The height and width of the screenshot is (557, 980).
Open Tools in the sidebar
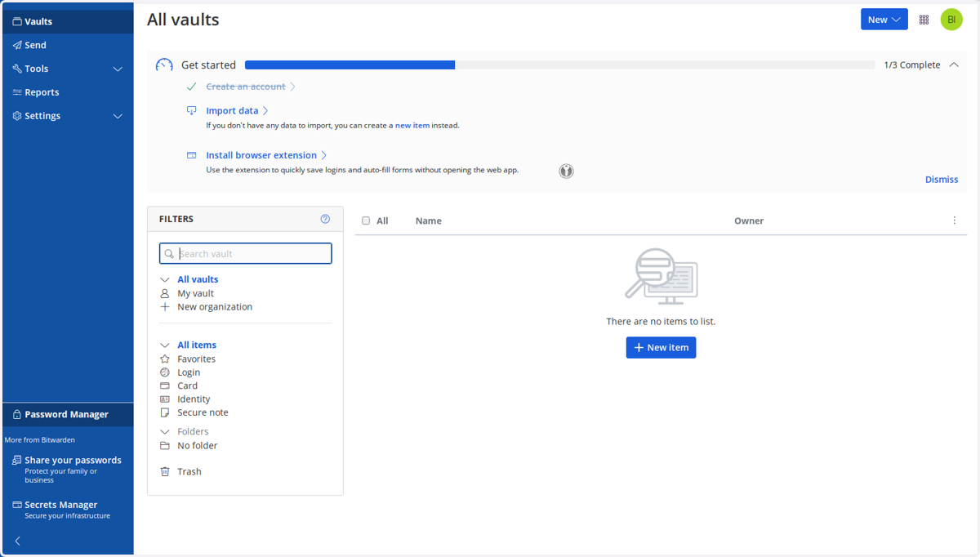36,69
